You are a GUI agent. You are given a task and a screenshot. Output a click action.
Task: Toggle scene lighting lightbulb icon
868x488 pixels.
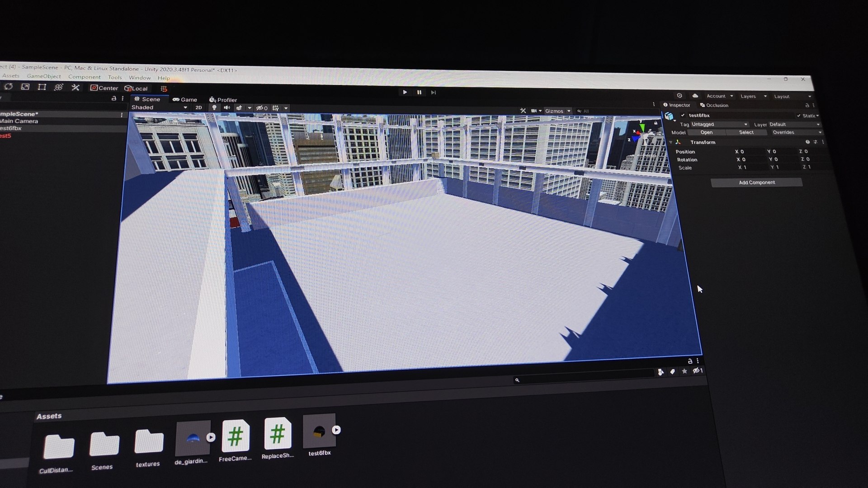tap(214, 108)
